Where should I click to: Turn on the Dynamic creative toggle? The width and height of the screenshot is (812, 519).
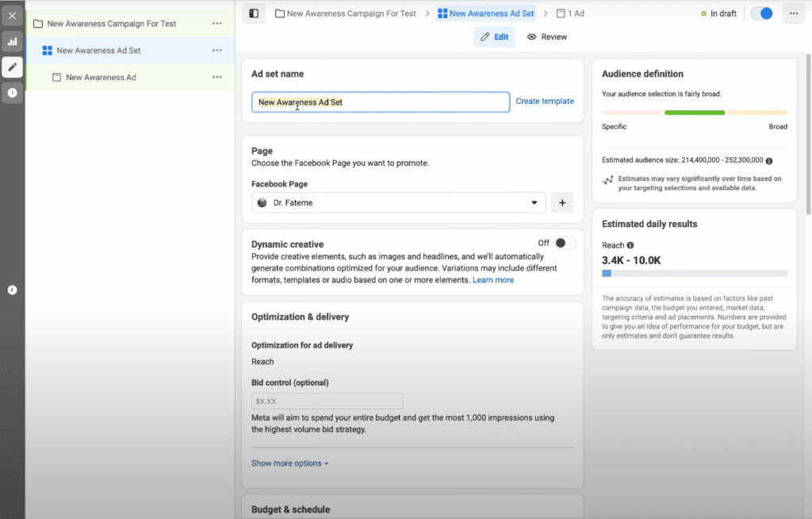(565, 243)
